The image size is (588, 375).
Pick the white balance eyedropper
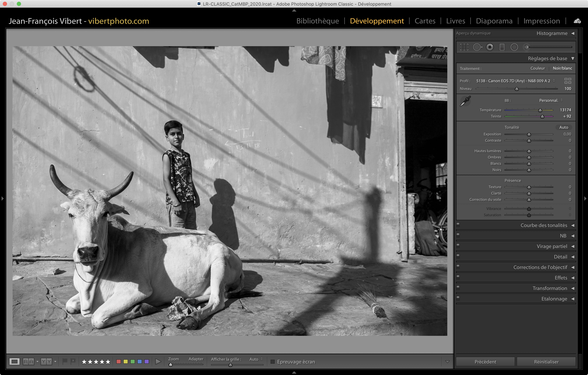coord(465,101)
